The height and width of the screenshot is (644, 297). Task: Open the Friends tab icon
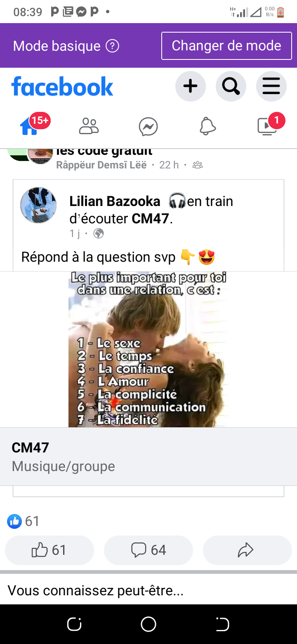[x=89, y=126]
